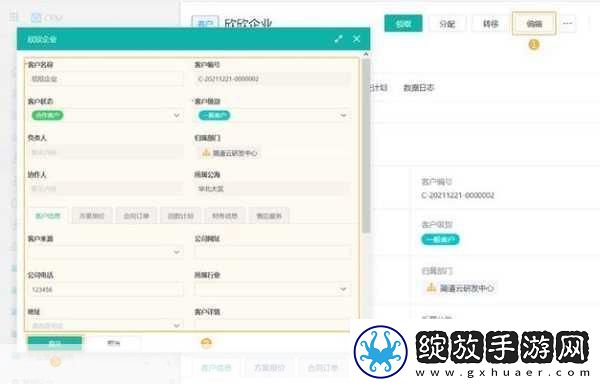This screenshot has height=384, width=600.
Task: Open the 数据日志 tab on customer page
Action: [419, 88]
